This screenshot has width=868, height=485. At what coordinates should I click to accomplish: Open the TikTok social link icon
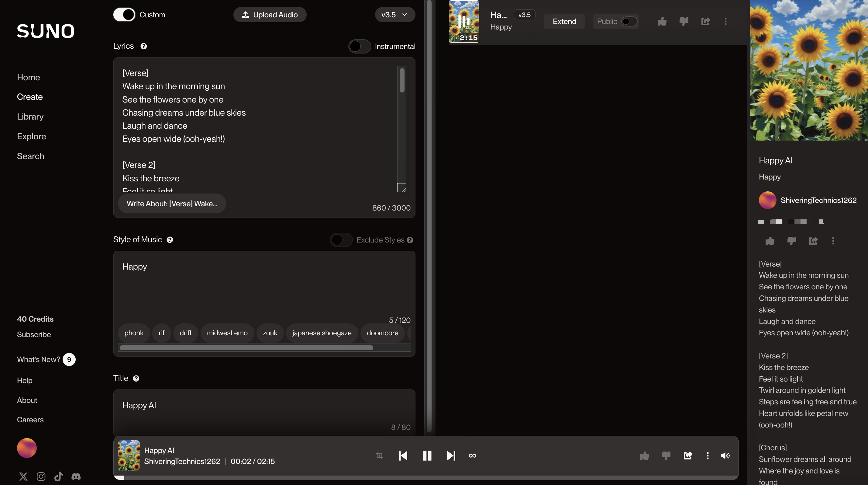[x=58, y=476]
